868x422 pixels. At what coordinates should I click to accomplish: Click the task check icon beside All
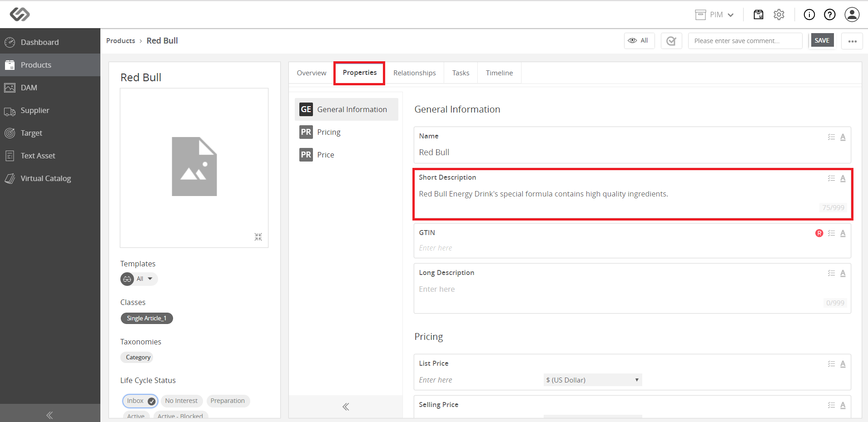click(671, 41)
